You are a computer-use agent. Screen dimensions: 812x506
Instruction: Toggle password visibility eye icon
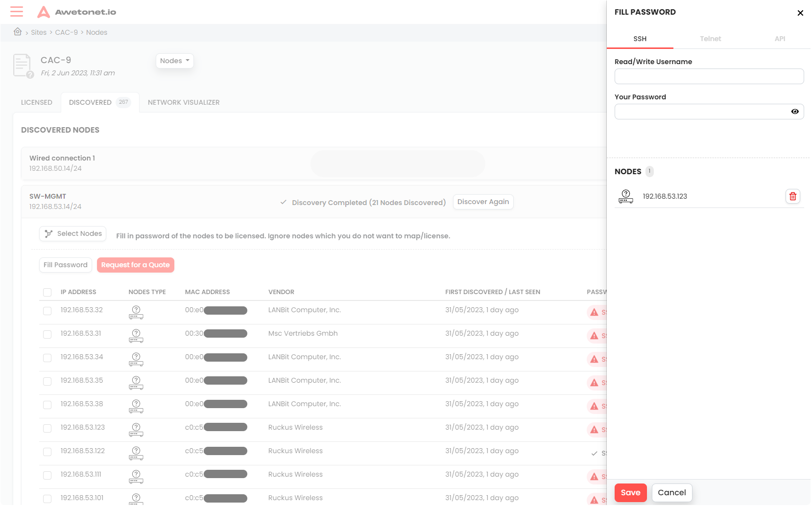tap(794, 112)
